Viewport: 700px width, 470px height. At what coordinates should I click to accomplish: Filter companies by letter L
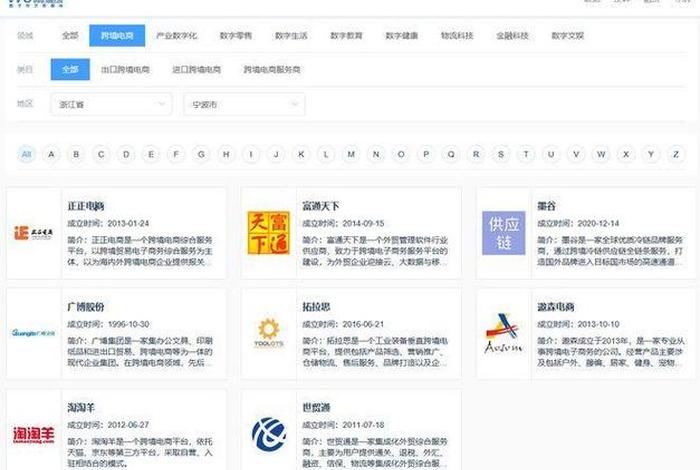(x=326, y=154)
